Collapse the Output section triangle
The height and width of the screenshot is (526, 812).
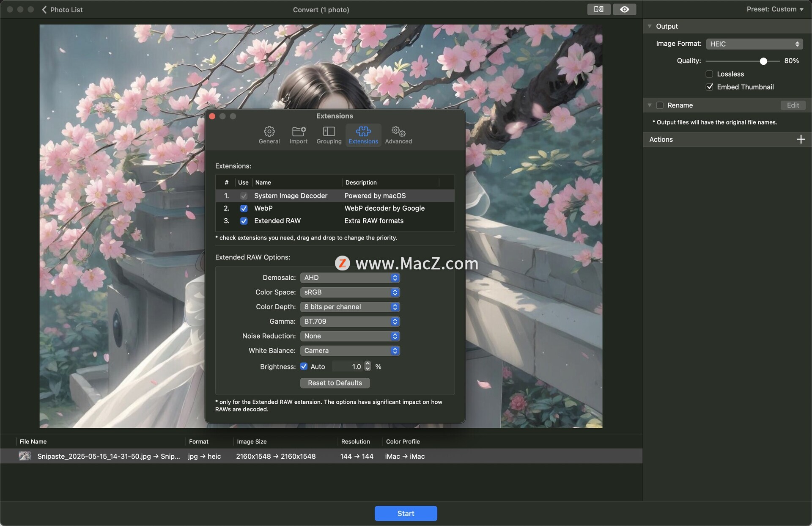tap(650, 26)
